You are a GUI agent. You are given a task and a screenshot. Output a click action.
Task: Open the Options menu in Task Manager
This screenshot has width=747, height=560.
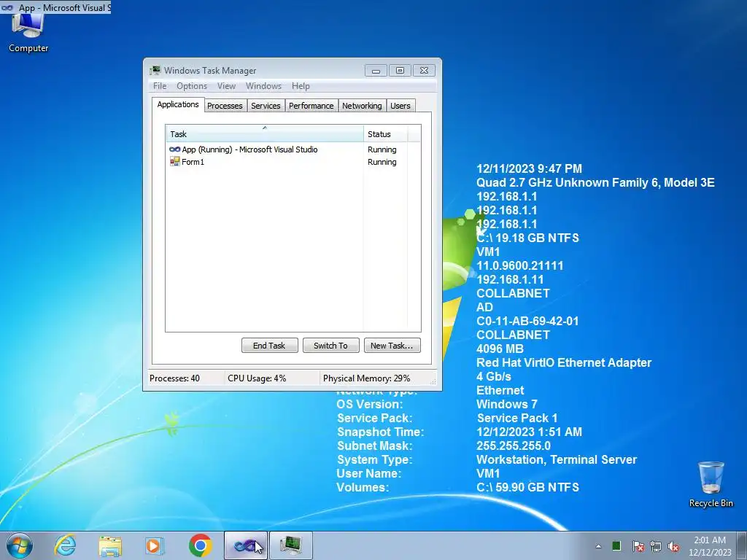coord(192,86)
